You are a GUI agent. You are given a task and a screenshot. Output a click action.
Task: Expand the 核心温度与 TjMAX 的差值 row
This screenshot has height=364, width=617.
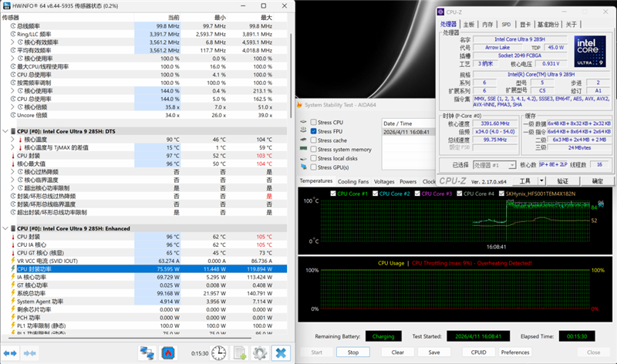pos(12,147)
